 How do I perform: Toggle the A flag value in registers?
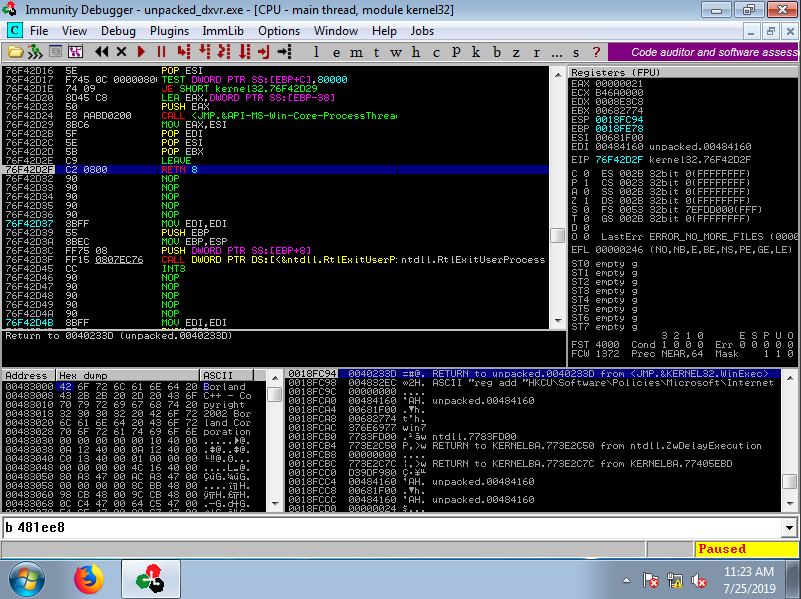tap(586, 191)
